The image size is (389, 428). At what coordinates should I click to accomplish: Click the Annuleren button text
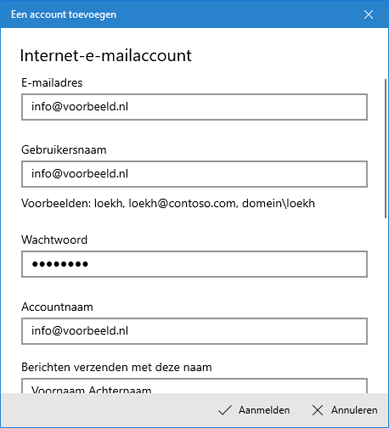coord(354,410)
